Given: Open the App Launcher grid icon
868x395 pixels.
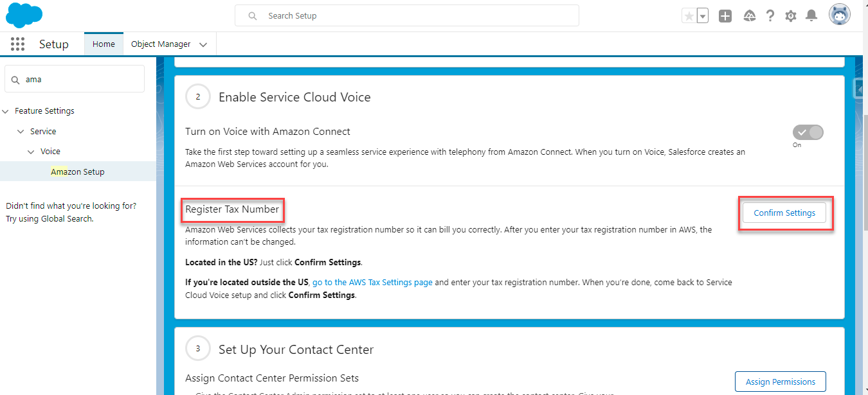Looking at the screenshot, I should coord(18,44).
